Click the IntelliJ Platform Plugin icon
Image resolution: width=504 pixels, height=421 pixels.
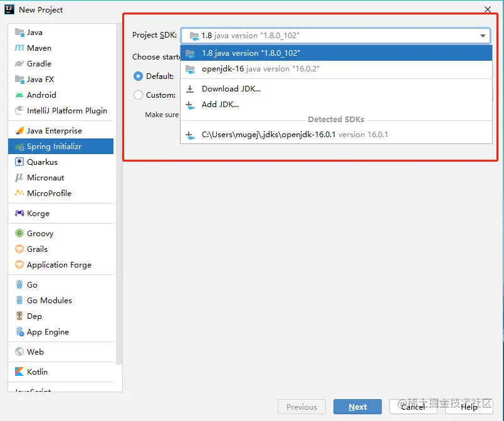pos(19,110)
